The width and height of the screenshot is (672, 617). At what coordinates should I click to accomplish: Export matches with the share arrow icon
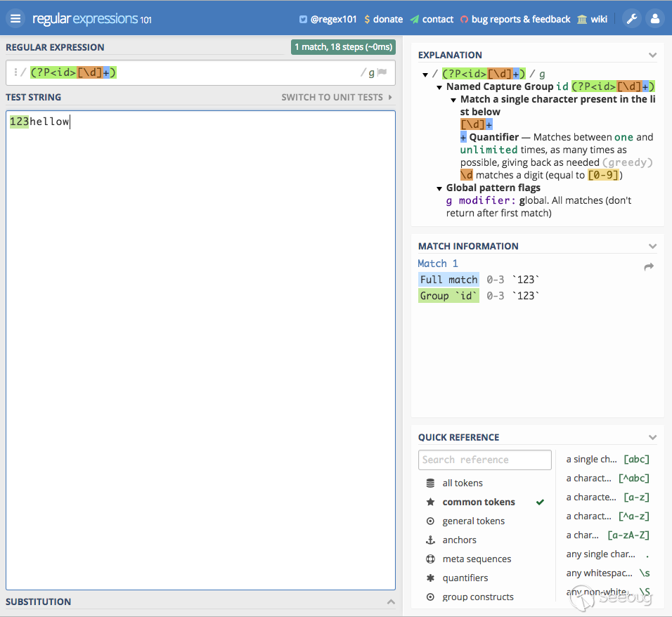click(x=649, y=266)
